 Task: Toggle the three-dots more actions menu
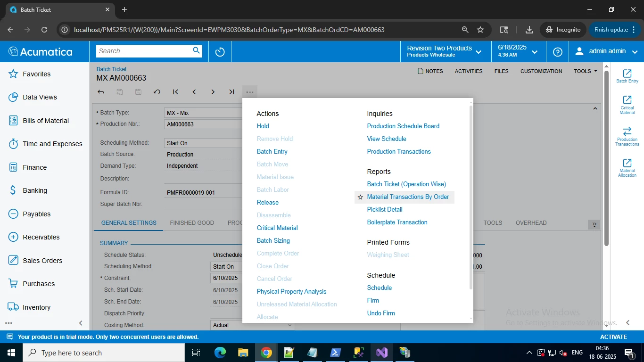[250, 92]
